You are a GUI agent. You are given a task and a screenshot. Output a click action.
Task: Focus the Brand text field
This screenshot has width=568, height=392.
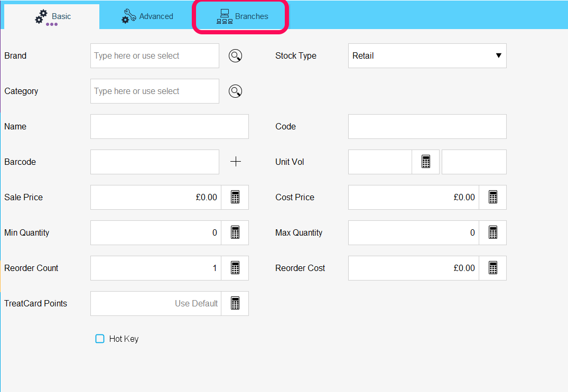click(154, 56)
